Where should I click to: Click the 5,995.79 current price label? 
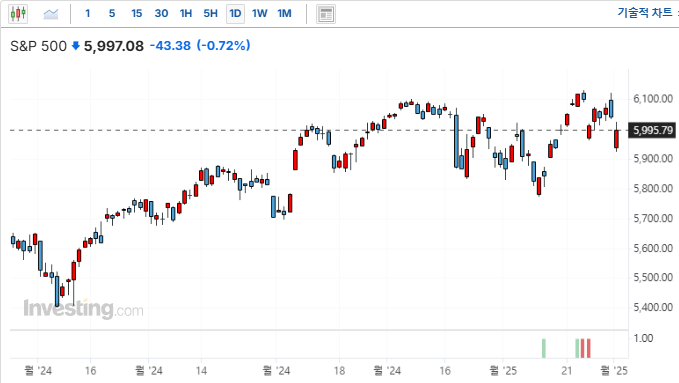click(x=653, y=130)
